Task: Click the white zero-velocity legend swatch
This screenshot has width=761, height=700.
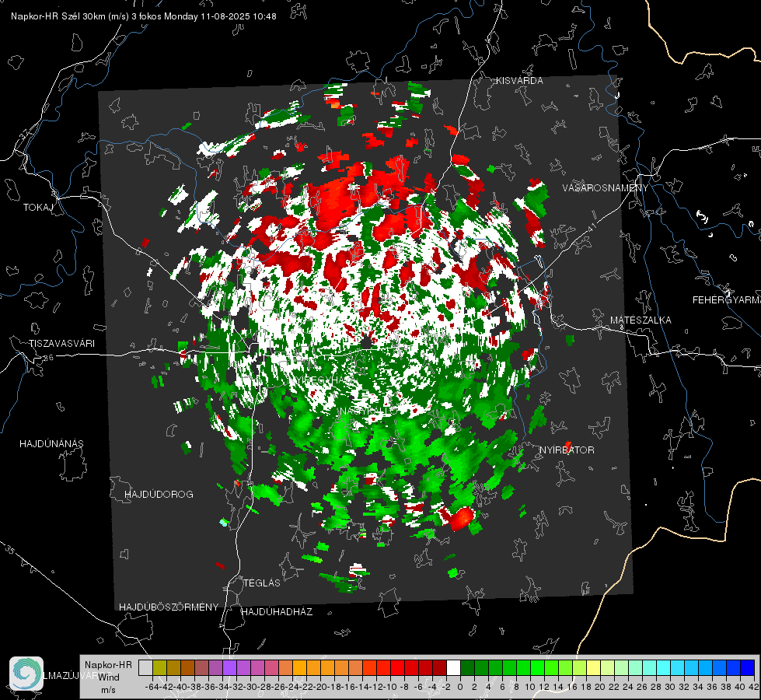Action: tap(453, 668)
